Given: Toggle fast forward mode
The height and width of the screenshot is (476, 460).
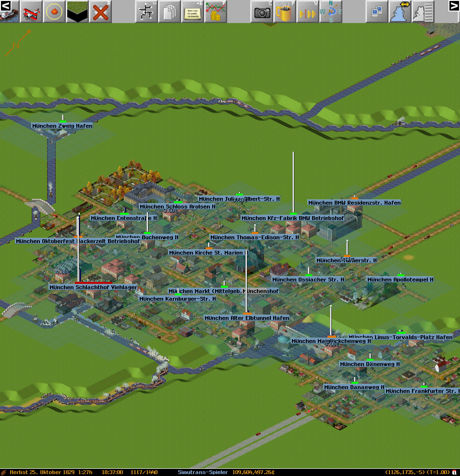Looking at the screenshot, I should (x=307, y=12).
